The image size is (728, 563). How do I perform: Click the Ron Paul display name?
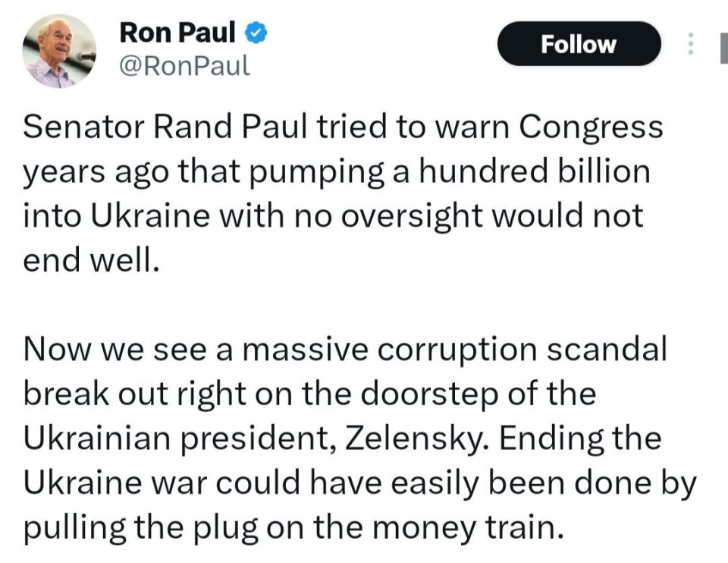pos(177,33)
